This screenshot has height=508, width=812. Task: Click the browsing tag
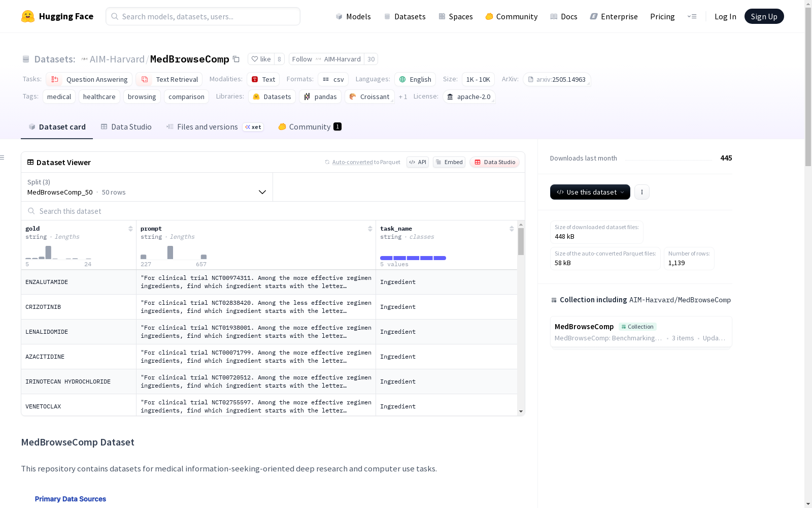tap(142, 97)
